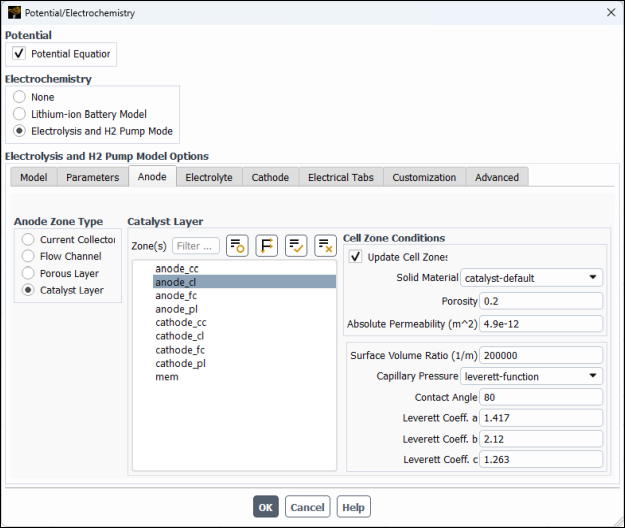Open the Customization tab

click(x=424, y=177)
